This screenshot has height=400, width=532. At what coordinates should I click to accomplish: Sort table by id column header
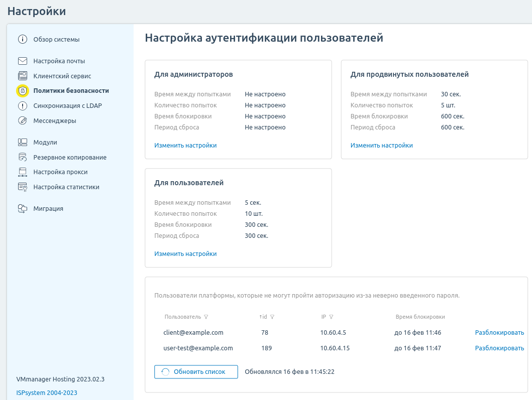(263, 317)
